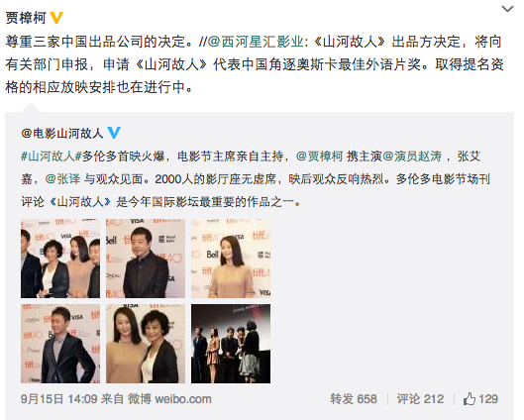Open the 9月15日 14:09 timestamp link
The width and height of the screenshot is (524, 420).
tap(58, 399)
